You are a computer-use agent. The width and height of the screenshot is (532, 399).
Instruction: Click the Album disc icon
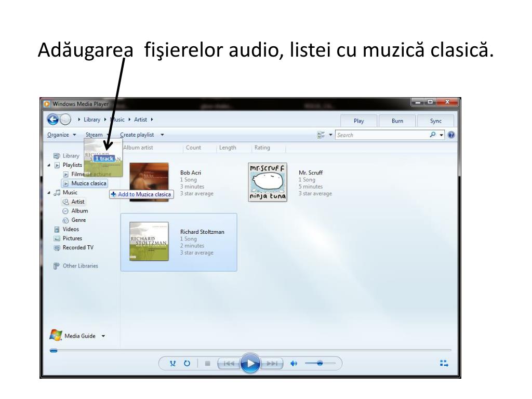coord(65,211)
